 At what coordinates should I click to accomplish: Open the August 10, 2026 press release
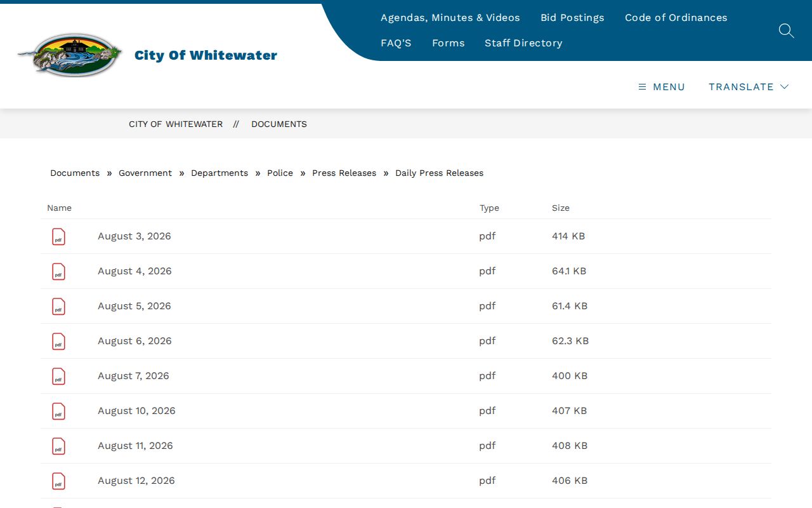[x=136, y=411]
